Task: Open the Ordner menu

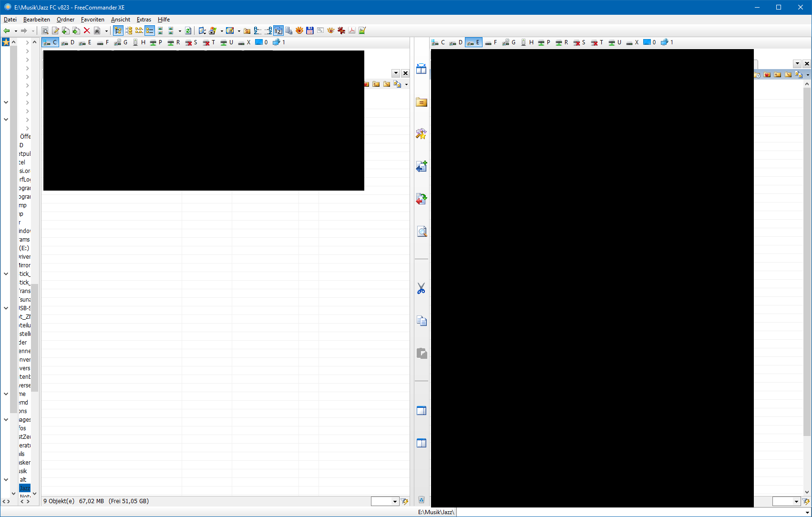Action: point(65,20)
